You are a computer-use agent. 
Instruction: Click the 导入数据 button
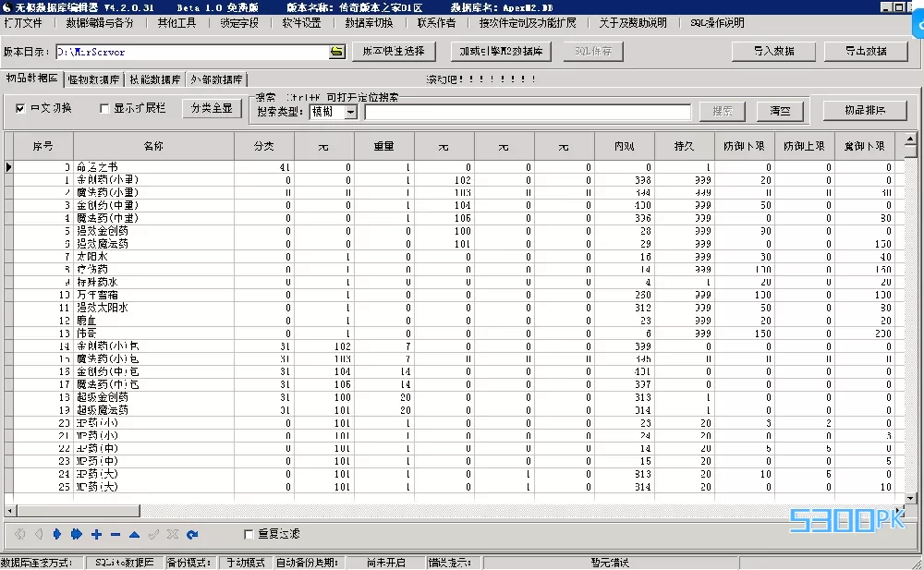[x=773, y=52]
